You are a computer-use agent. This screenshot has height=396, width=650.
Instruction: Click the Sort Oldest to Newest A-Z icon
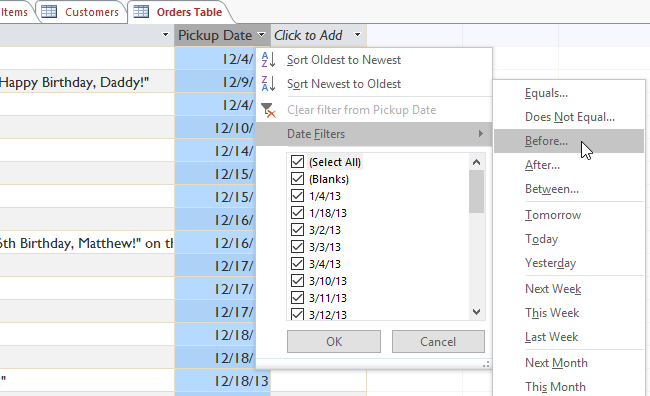[x=268, y=60]
